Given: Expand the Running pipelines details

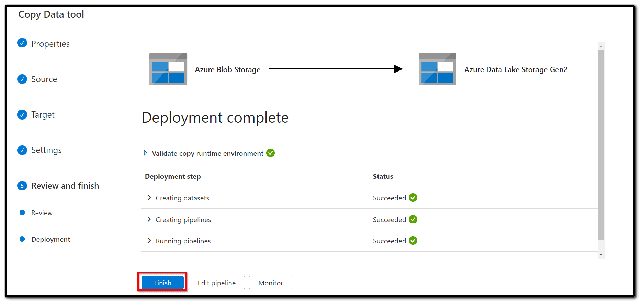Looking at the screenshot, I should pyautogui.click(x=149, y=241).
